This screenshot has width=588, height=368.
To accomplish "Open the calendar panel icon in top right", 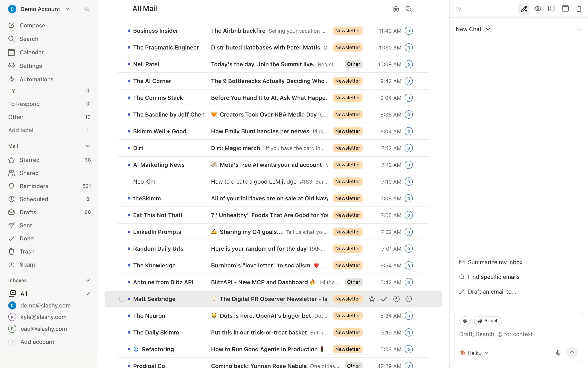I will coord(565,9).
